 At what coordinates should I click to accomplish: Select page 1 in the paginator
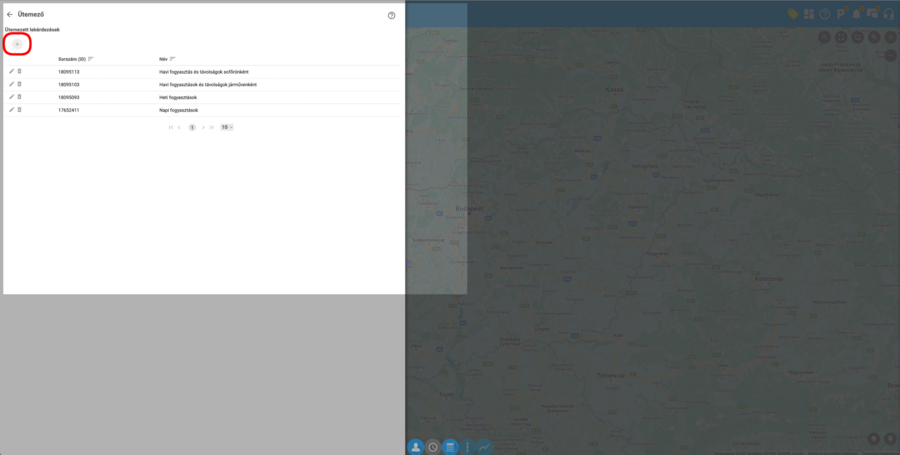click(x=191, y=127)
